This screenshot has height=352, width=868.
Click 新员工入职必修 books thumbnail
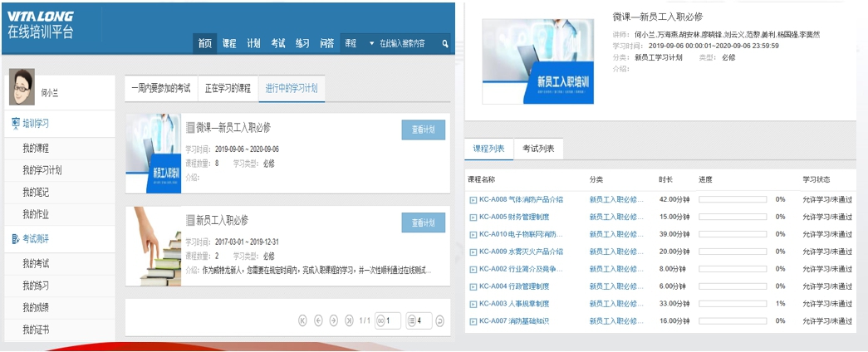pos(153,247)
